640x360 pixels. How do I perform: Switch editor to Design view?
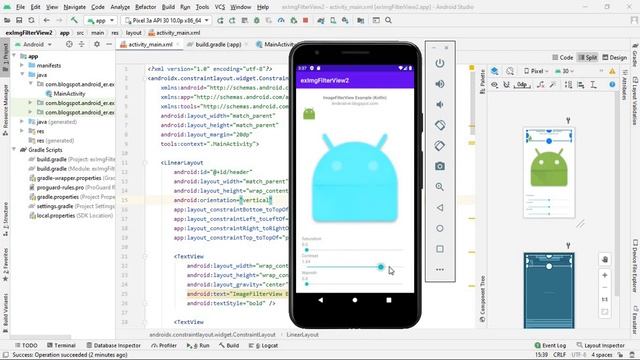pos(615,58)
